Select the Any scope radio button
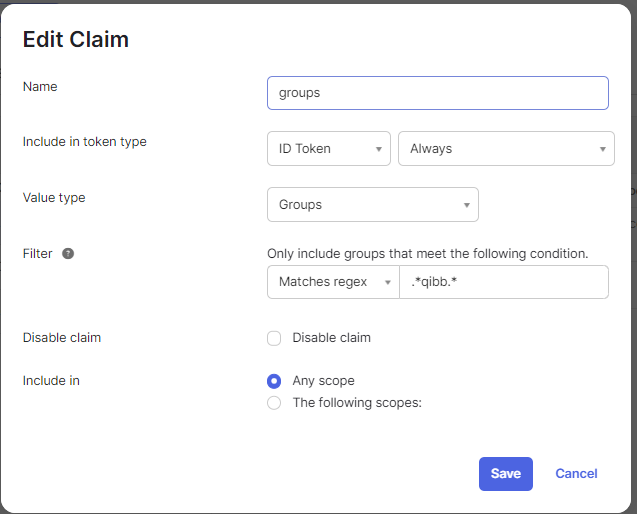 [x=274, y=381]
